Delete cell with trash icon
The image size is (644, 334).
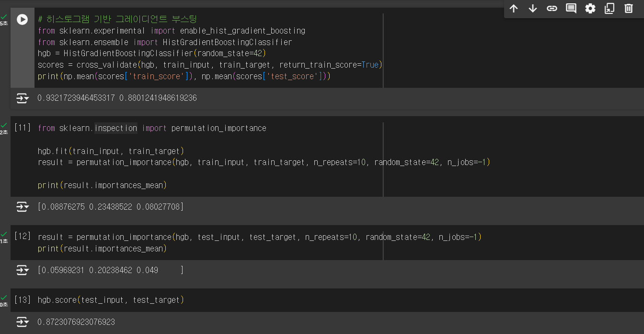pyautogui.click(x=629, y=8)
